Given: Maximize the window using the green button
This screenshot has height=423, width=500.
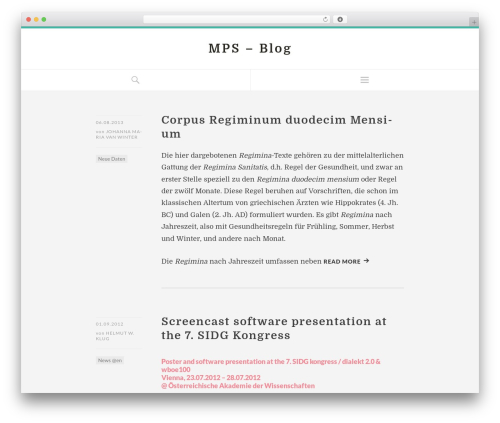Looking at the screenshot, I should [44, 19].
